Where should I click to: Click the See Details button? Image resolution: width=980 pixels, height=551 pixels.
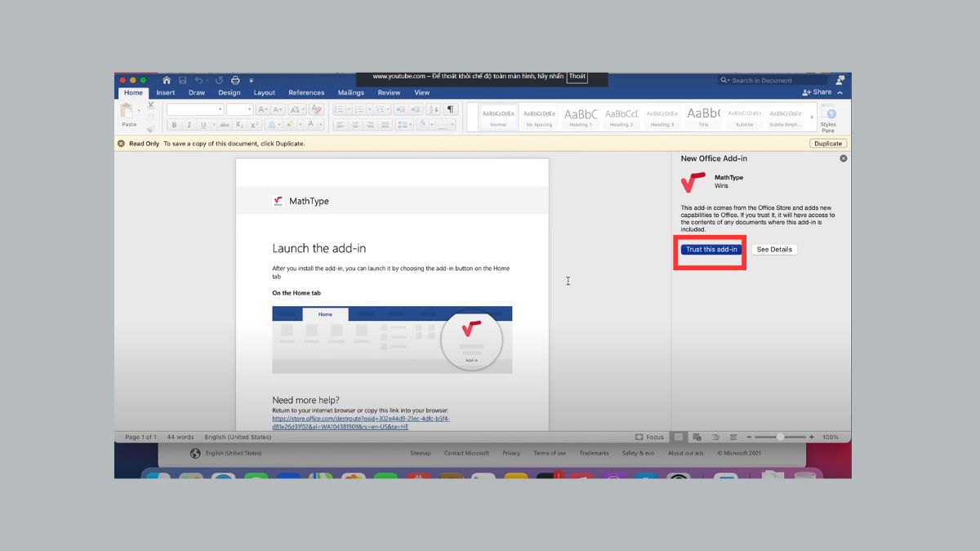pos(774,250)
